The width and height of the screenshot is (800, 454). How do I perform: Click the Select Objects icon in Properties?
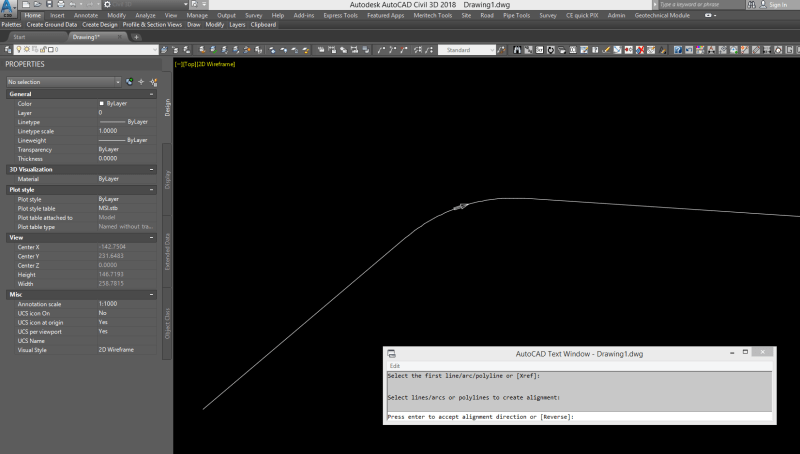(141, 82)
